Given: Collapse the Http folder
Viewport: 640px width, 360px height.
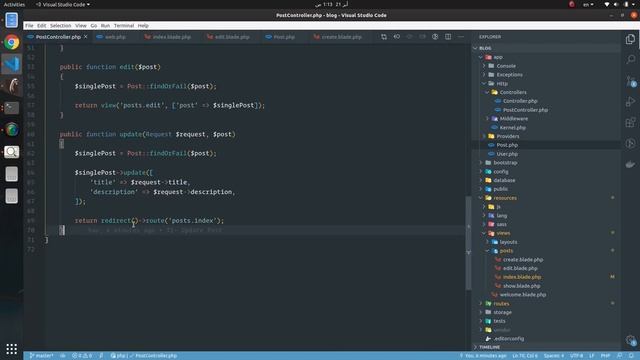Looking at the screenshot, I should coord(547,83).
